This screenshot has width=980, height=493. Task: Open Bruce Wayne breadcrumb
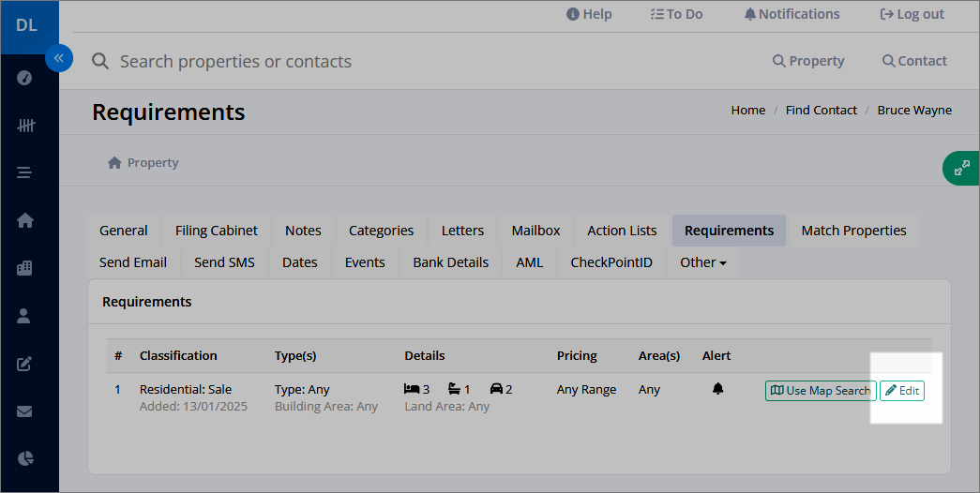[914, 110]
